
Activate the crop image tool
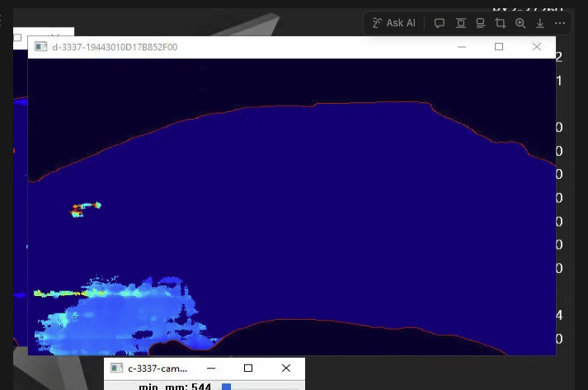tap(500, 23)
